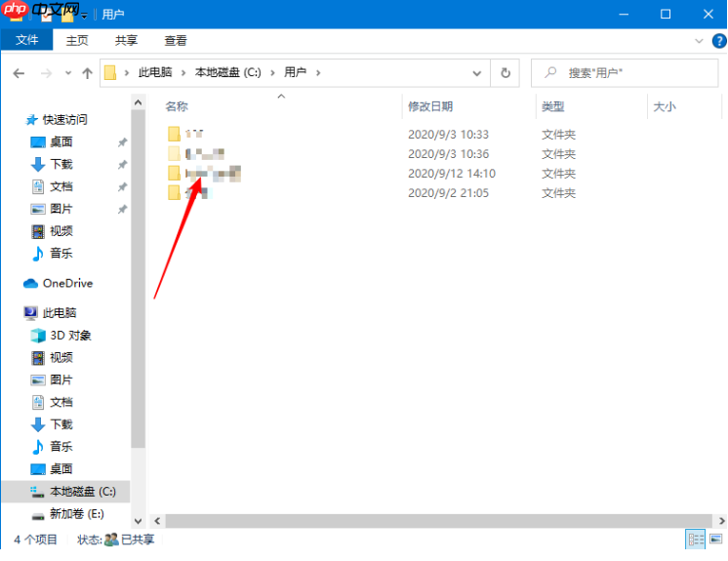Open the Quick Access Toolbar dropdown
The width and height of the screenshot is (728, 561).
pos(84,16)
